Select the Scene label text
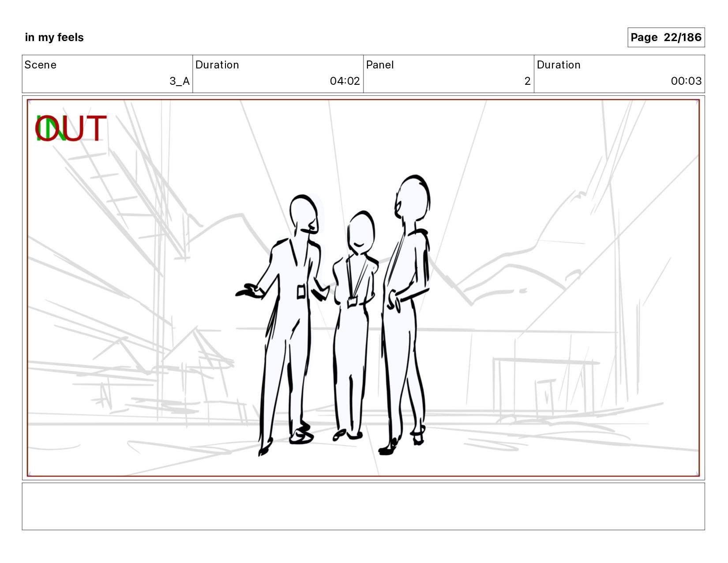Screen dimensions: 728x563 pyautogui.click(x=41, y=65)
